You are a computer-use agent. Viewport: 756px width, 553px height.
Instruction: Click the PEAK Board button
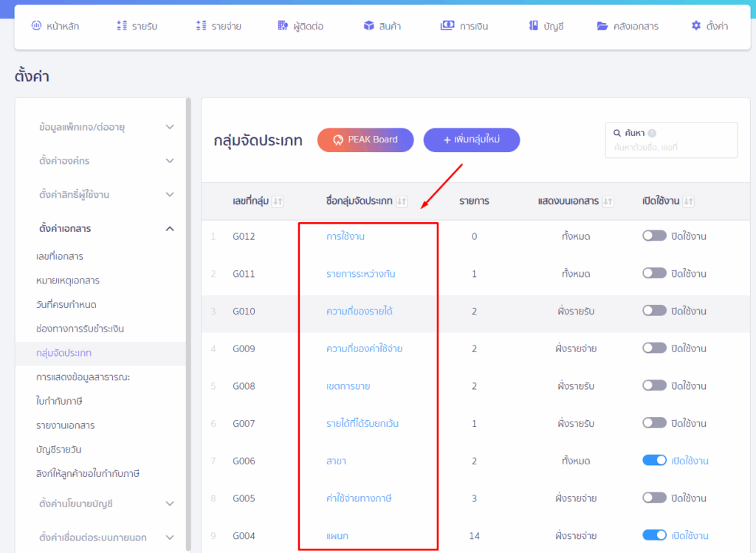[365, 140]
